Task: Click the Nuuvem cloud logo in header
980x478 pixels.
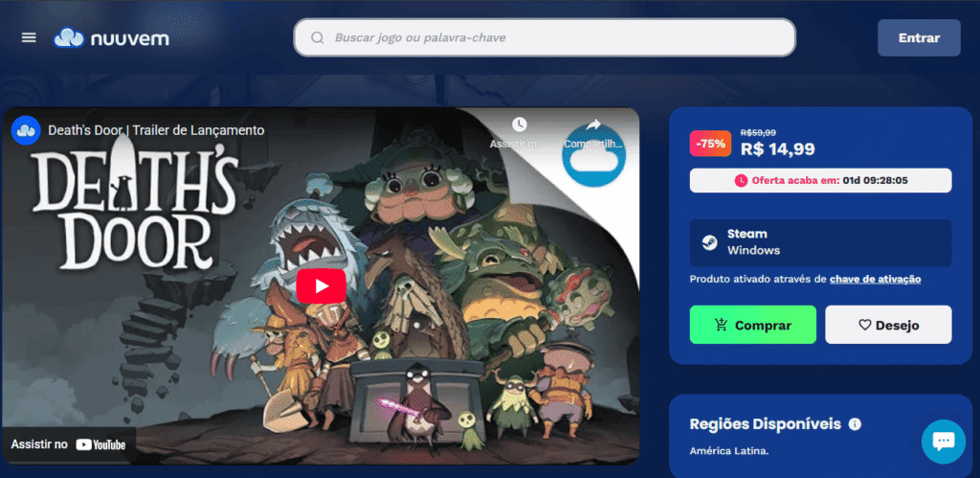Action: click(x=71, y=38)
